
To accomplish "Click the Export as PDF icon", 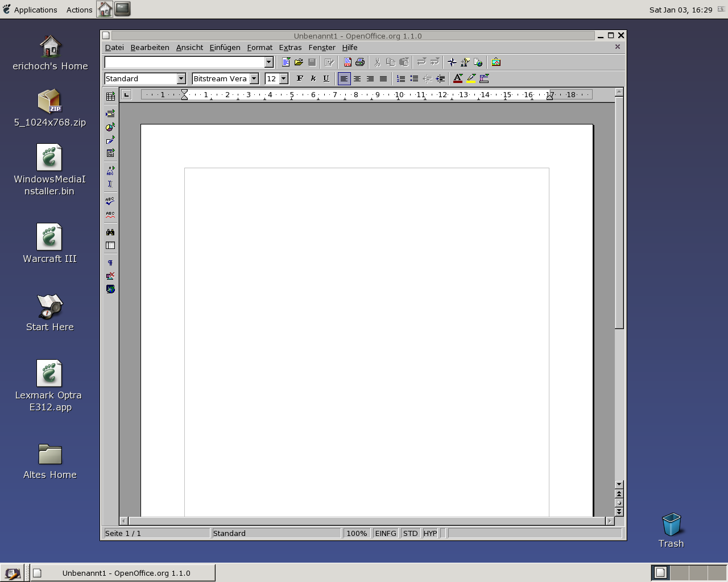I will click(348, 63).
